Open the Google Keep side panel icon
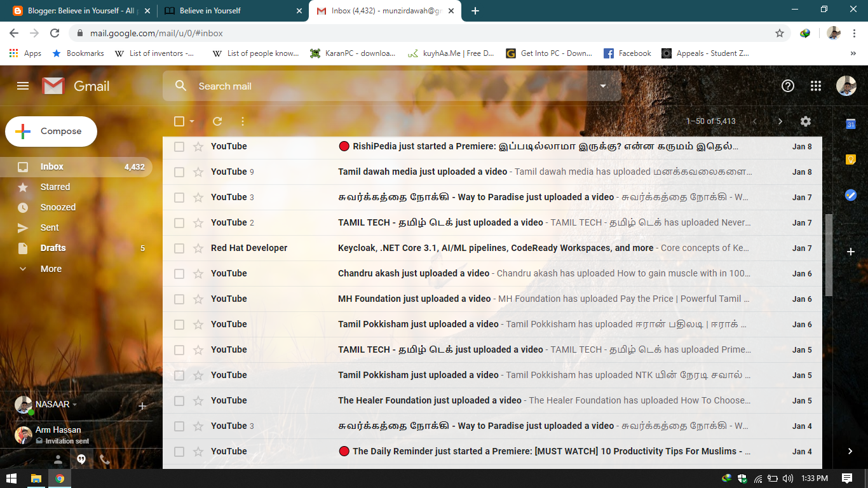The image size is (868, 488). click(851, 159)
